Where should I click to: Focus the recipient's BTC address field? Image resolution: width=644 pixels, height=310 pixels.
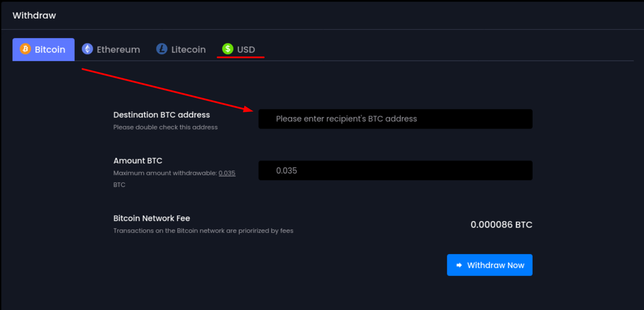[395, 119]
